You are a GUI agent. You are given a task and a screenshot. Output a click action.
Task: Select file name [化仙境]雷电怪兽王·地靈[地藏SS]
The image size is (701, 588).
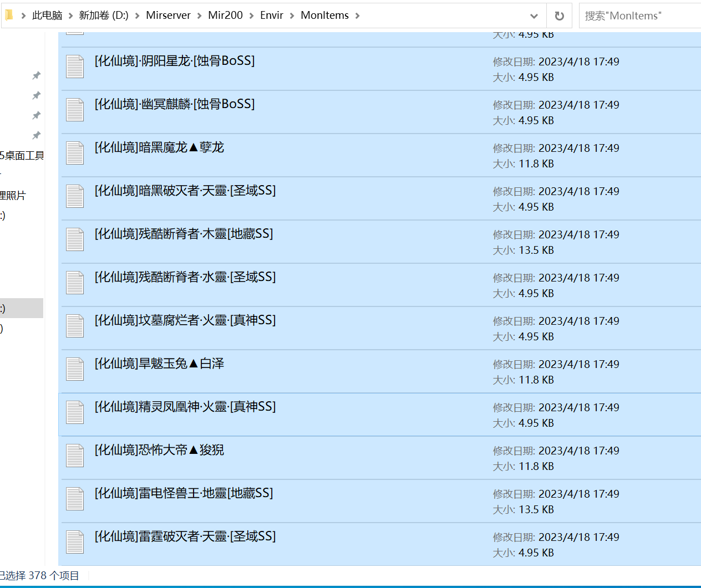point(184,493)
